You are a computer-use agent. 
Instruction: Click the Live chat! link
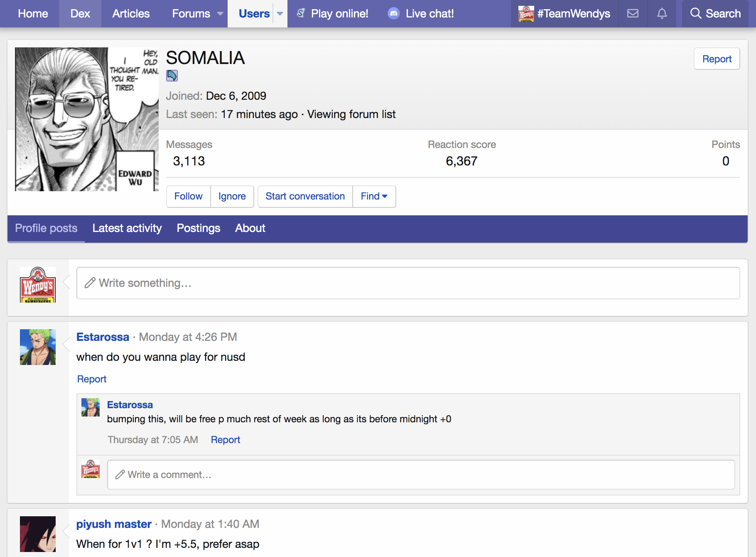430,14
